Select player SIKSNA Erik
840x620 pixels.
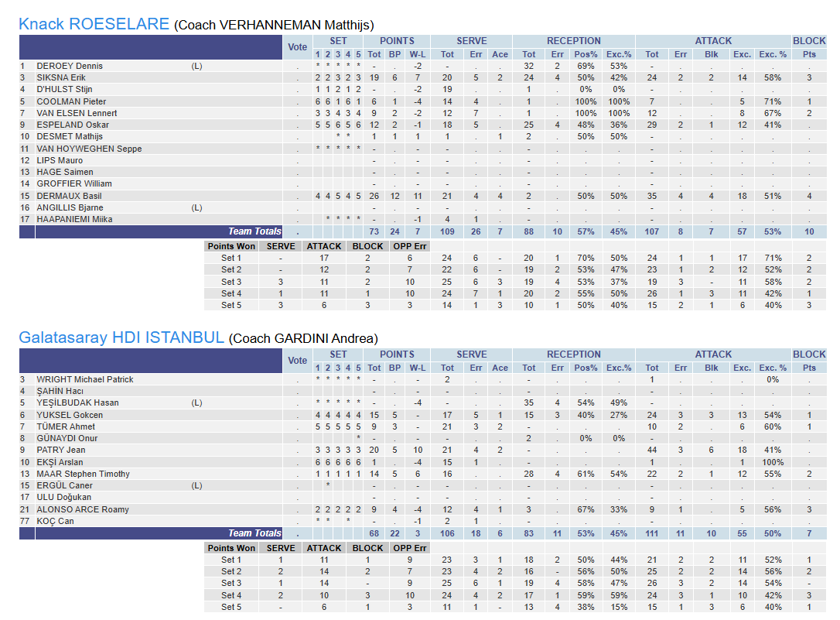61,78
